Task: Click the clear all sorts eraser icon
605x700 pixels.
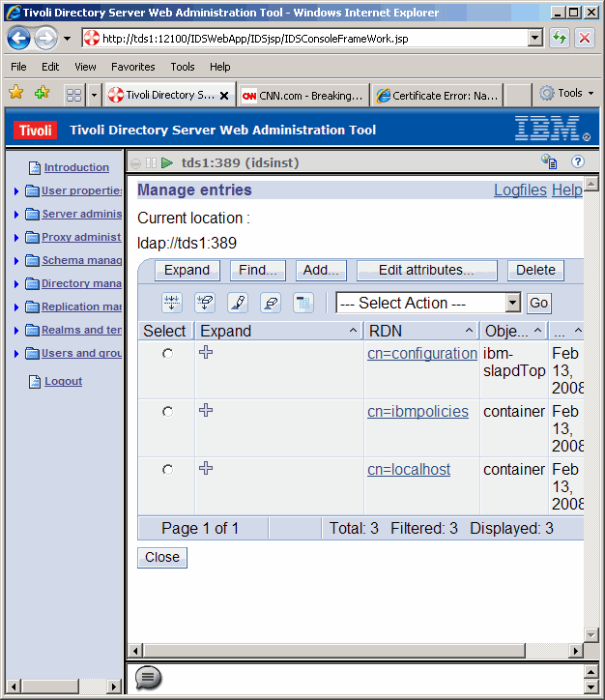Action: 271,303
